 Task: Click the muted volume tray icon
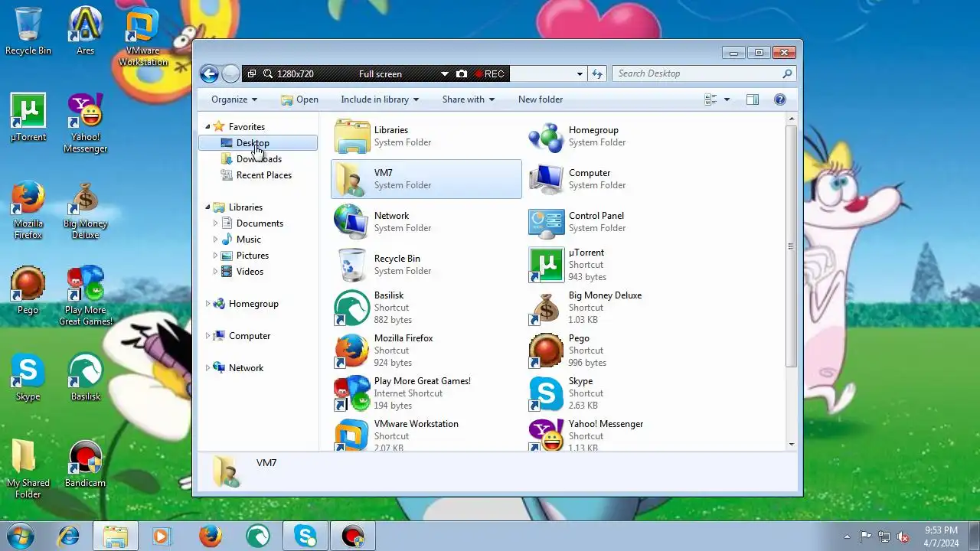[x=903, y=536]
